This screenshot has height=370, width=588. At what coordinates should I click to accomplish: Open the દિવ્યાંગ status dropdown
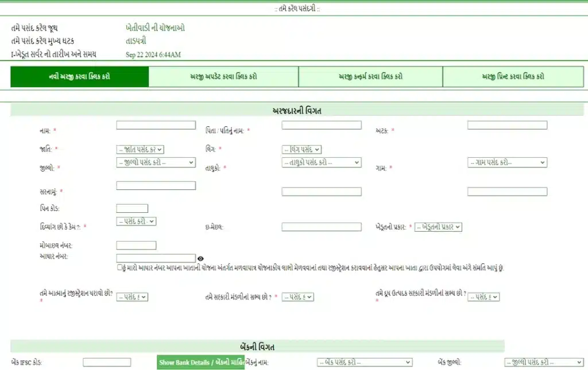coord(136,221)
